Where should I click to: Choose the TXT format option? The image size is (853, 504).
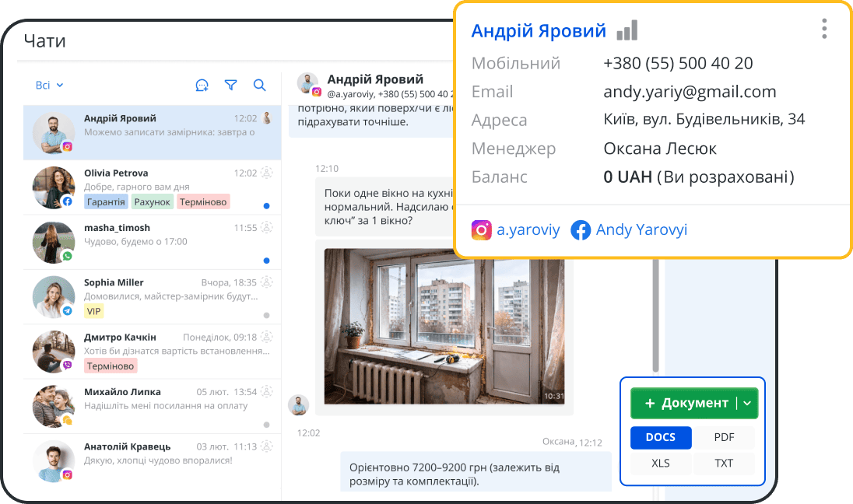click(724, 463)
